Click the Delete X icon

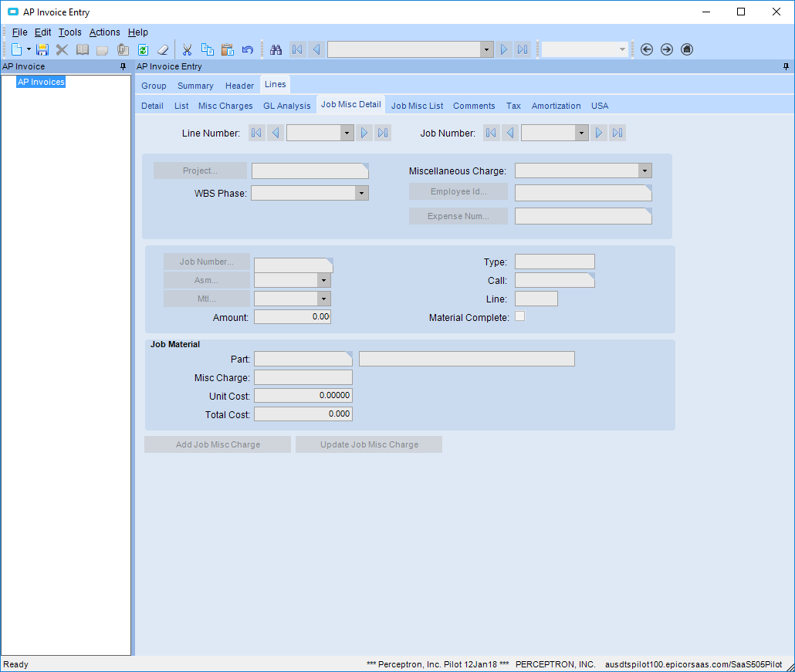point(62,49)
